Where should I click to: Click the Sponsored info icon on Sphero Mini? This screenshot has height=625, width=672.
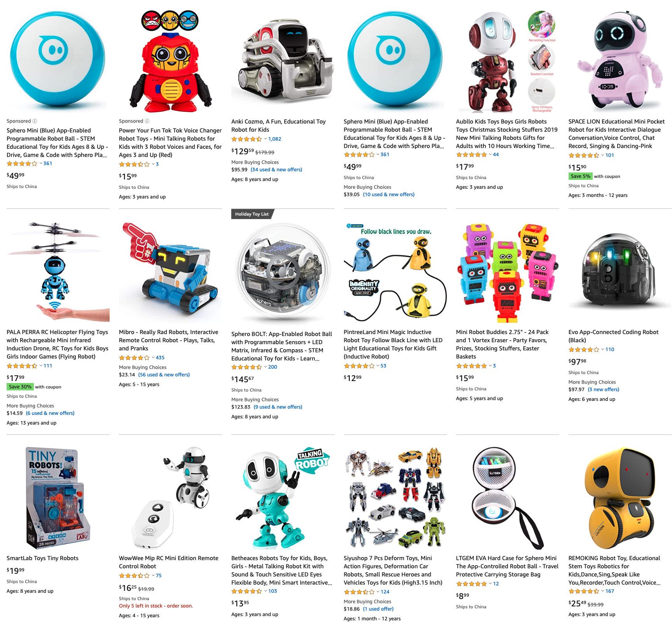(35, 121)
